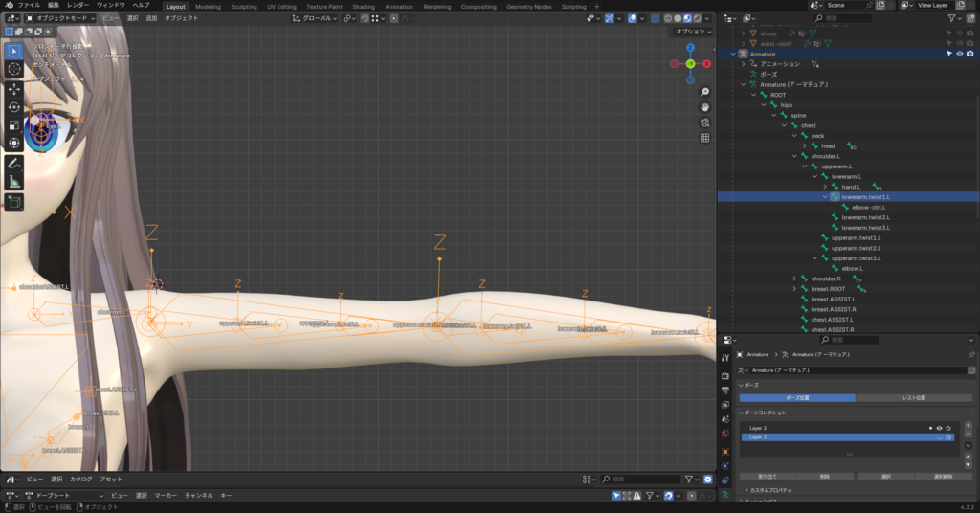This screenshot has width=980, height=513.
Task: Switch to the Sculpting workspace tab
Action: tap(246, 6)
